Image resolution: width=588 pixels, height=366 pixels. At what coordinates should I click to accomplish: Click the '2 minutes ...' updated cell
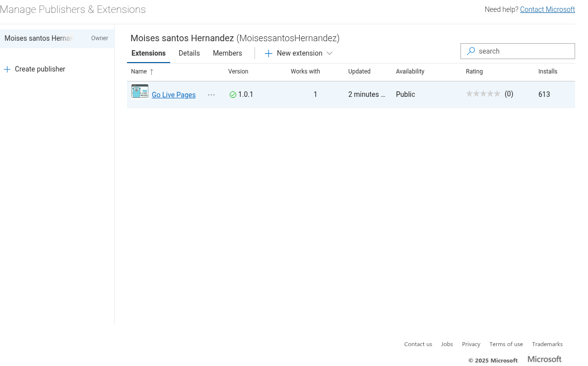coord(367,94)
